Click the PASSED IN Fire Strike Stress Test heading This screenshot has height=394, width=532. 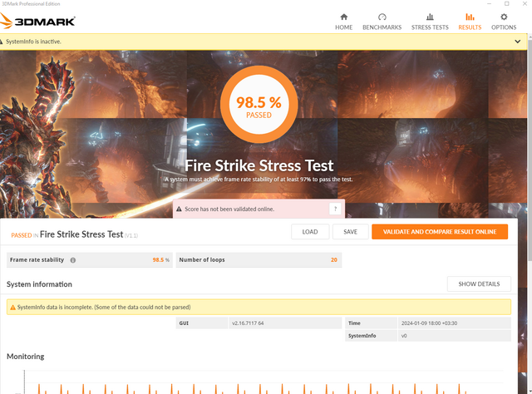click(74, 234)
